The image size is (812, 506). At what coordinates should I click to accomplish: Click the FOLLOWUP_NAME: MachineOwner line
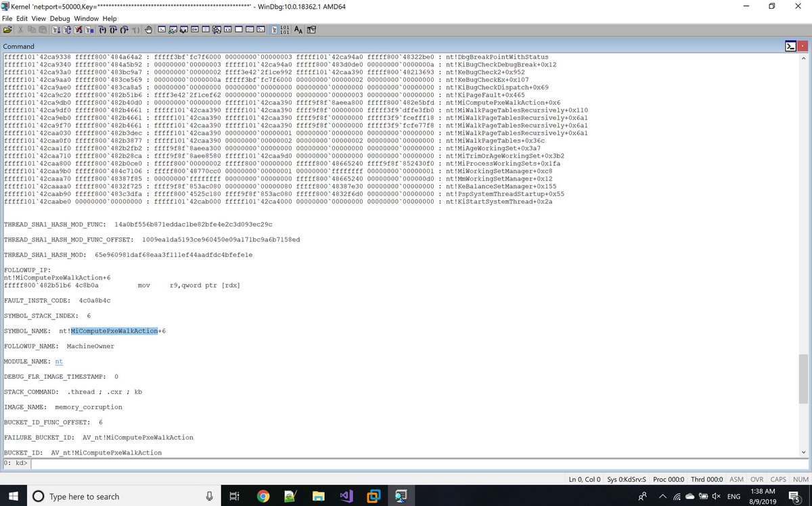[59, 346]
